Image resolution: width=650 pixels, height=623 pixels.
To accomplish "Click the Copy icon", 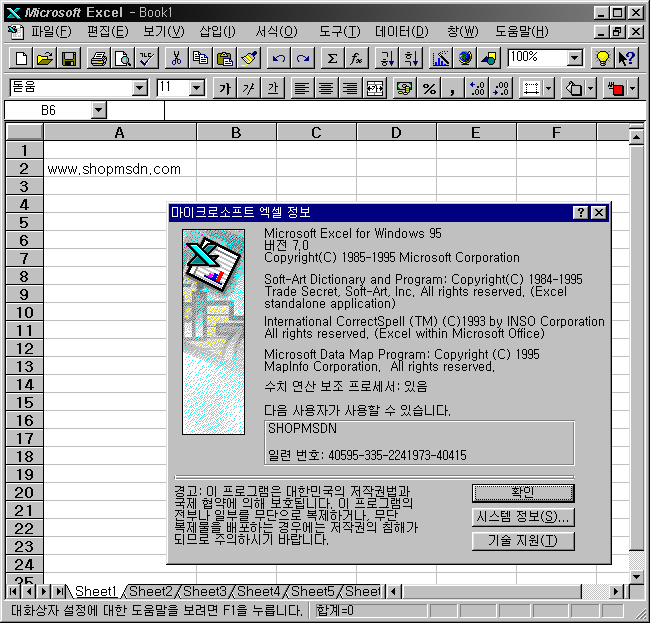I will point(201,58).
